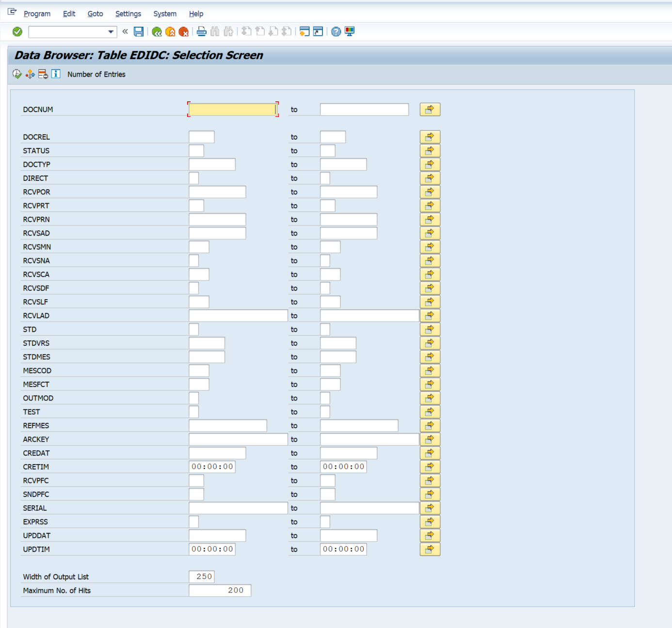Click the Customize Local Layout monitor icon

(x=350, y=32)
